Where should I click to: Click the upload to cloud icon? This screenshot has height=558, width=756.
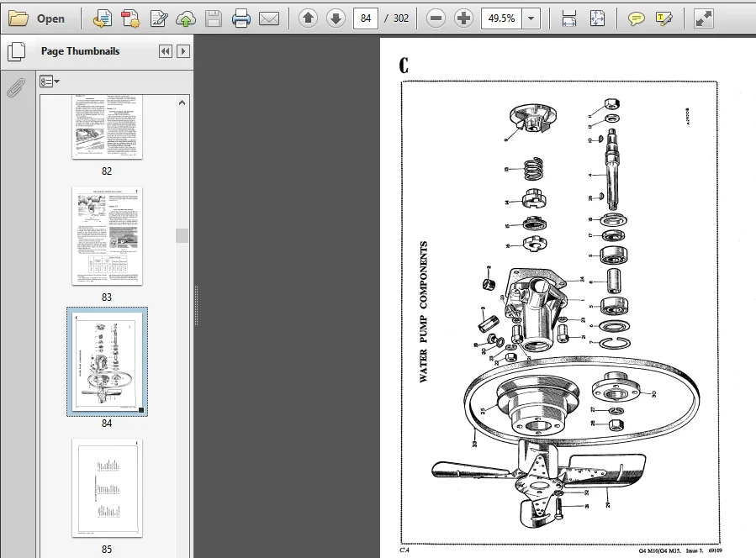point(186,18)
